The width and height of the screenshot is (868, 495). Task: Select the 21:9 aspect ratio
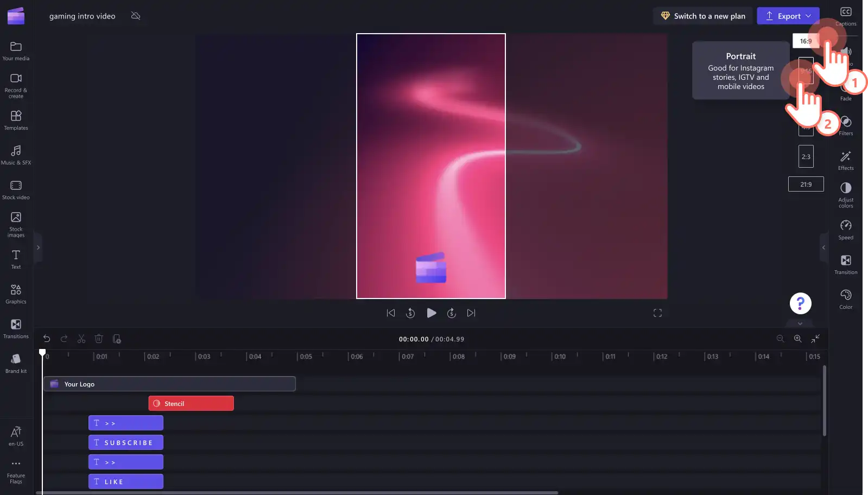click(806, 184)
